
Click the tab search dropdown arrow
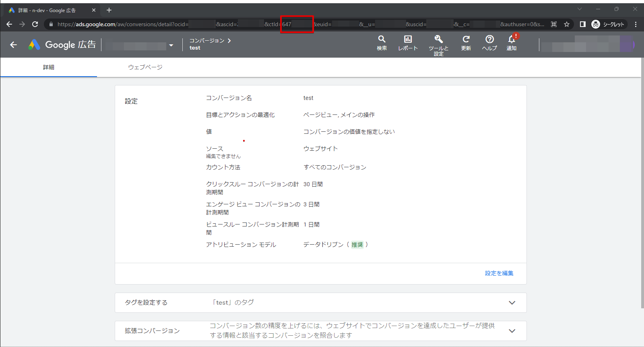[580, 9]
